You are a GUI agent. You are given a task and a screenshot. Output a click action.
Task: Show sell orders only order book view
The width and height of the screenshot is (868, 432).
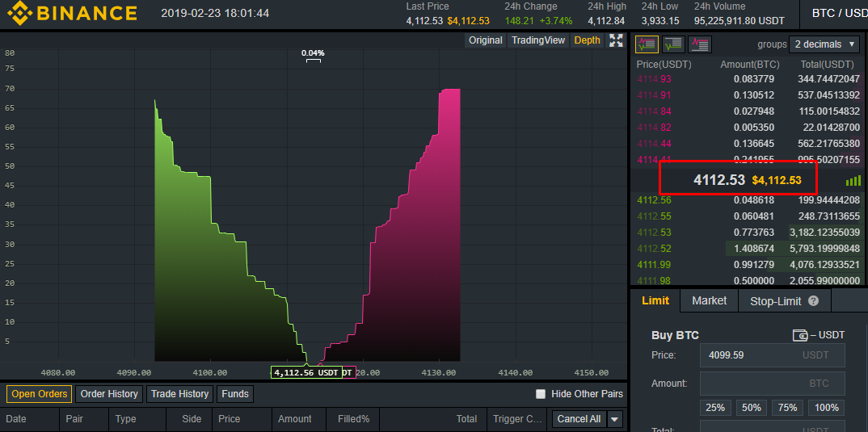coord(700,44)
